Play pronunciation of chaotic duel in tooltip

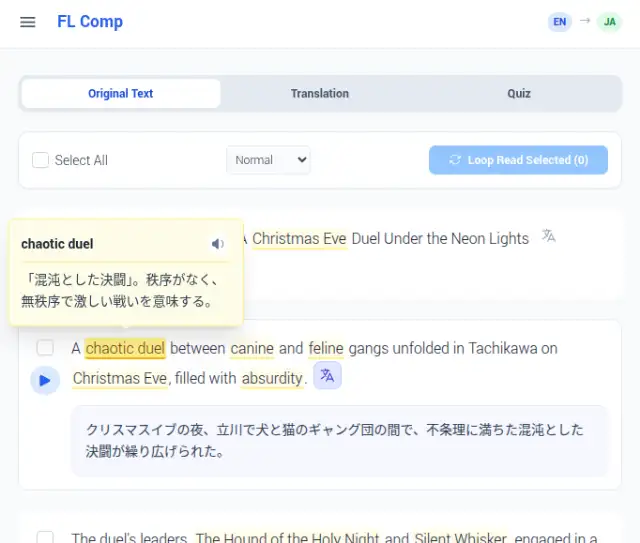point(218,244)
